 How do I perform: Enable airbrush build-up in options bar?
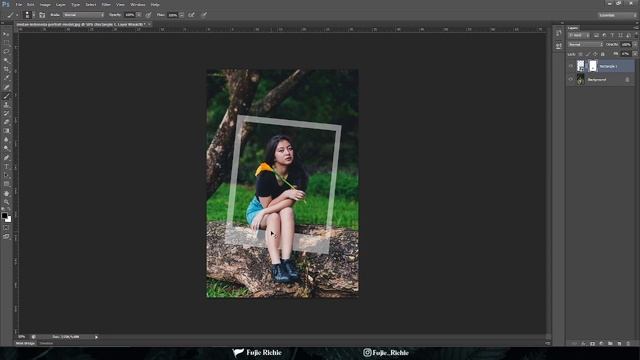(191, 15)
